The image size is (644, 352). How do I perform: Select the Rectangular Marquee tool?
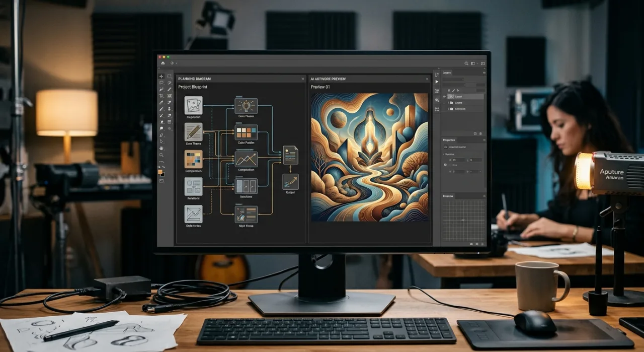pos(169,77)
